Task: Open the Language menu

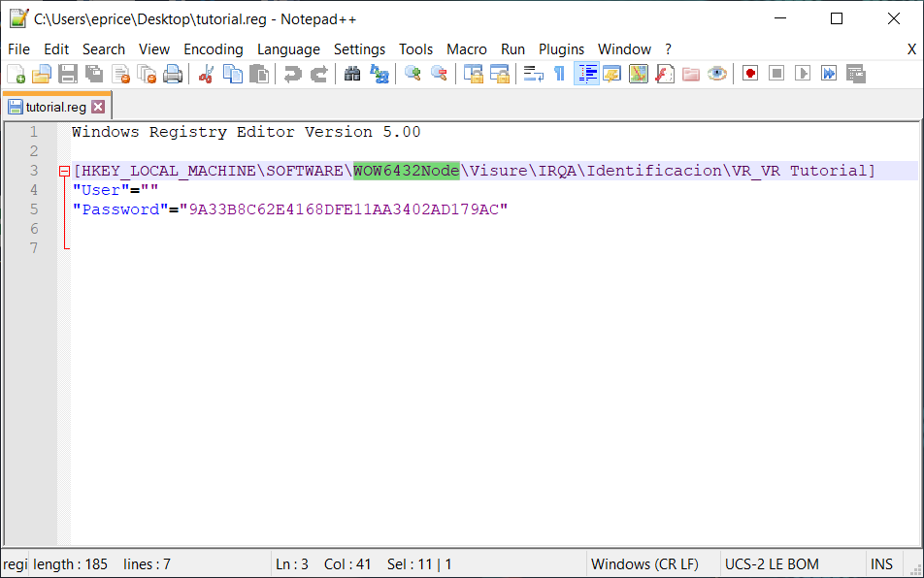Action: 289,49
